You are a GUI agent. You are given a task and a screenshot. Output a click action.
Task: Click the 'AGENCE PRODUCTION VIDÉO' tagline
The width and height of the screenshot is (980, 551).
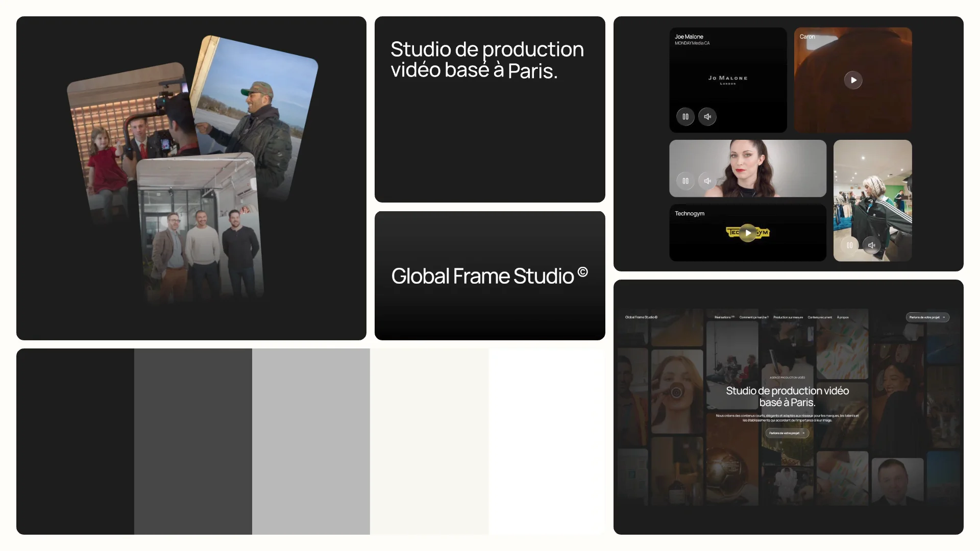[787, 378]
